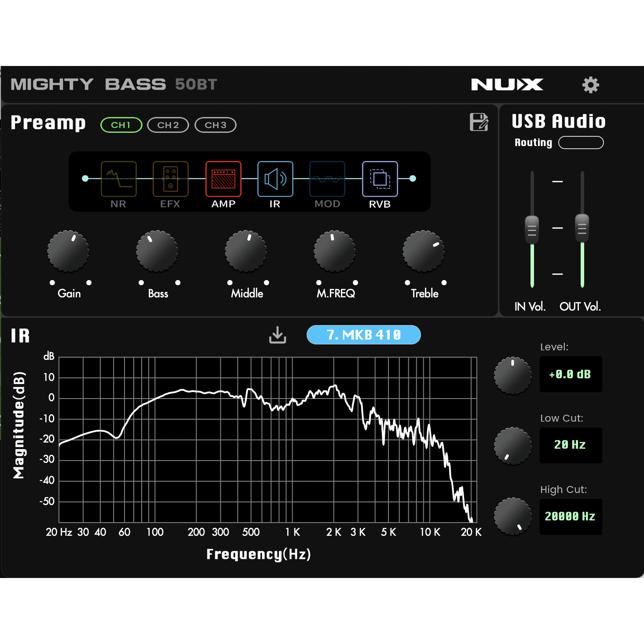Click the Treble knob label
The image size is (644, 644).
pyautogui.click(x=424, y=293)
